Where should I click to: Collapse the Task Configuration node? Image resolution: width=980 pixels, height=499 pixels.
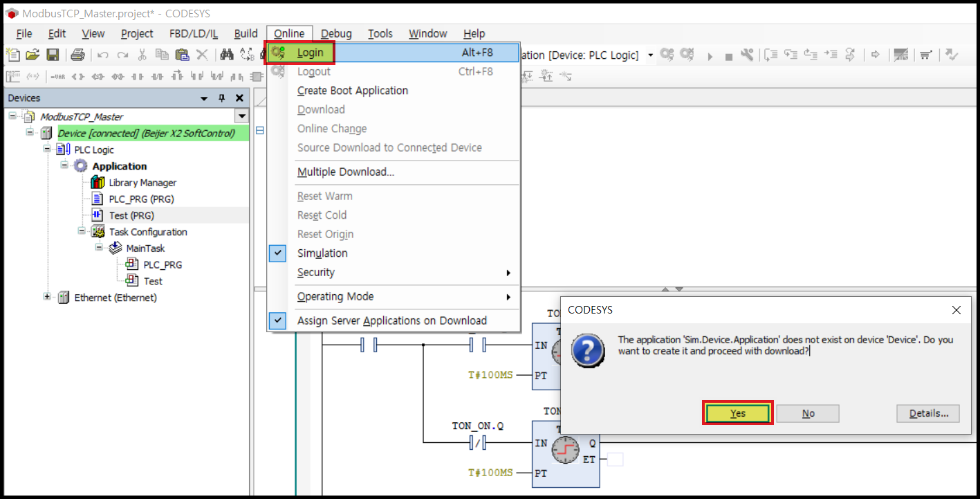(82, 231)
